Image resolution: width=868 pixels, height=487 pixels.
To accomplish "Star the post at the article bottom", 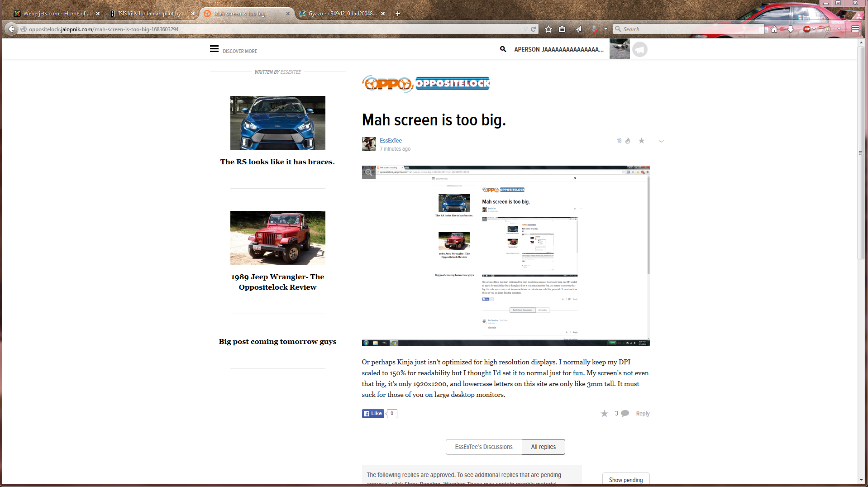I will (x=604, y=414).
